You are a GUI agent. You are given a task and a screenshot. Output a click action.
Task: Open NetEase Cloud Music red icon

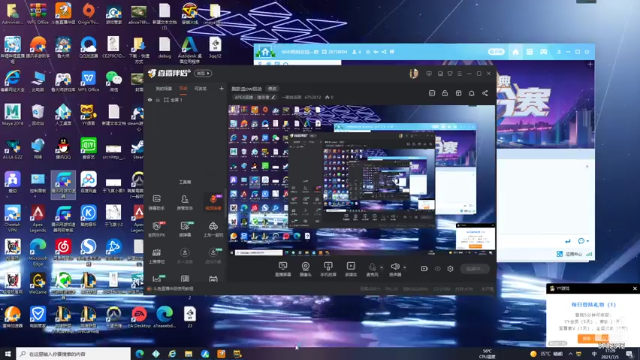63,249
